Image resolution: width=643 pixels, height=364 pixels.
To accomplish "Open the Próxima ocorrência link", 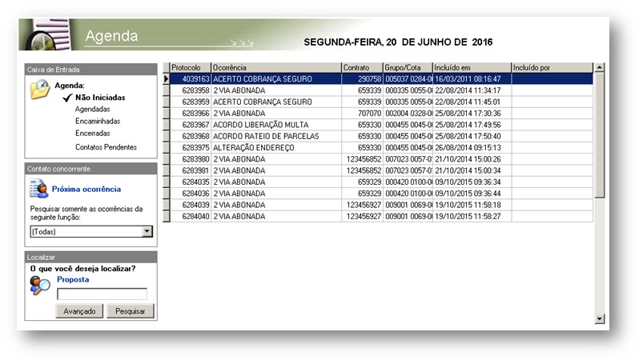I will click(x=86, y=189).
